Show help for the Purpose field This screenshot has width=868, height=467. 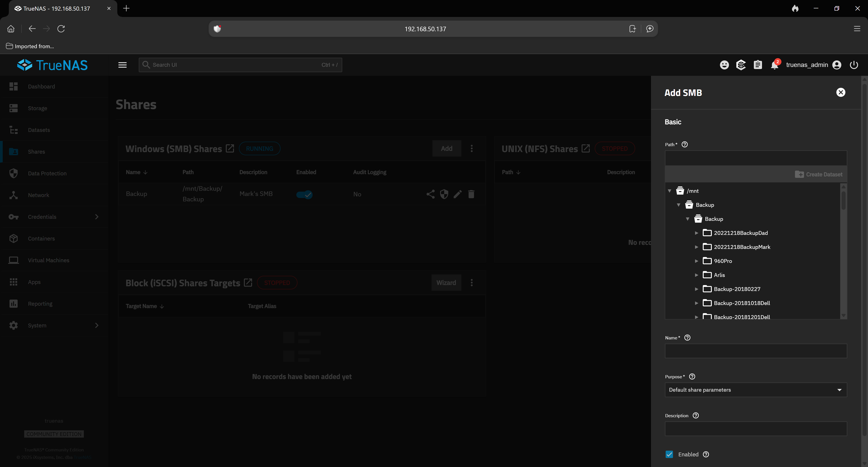692,377
